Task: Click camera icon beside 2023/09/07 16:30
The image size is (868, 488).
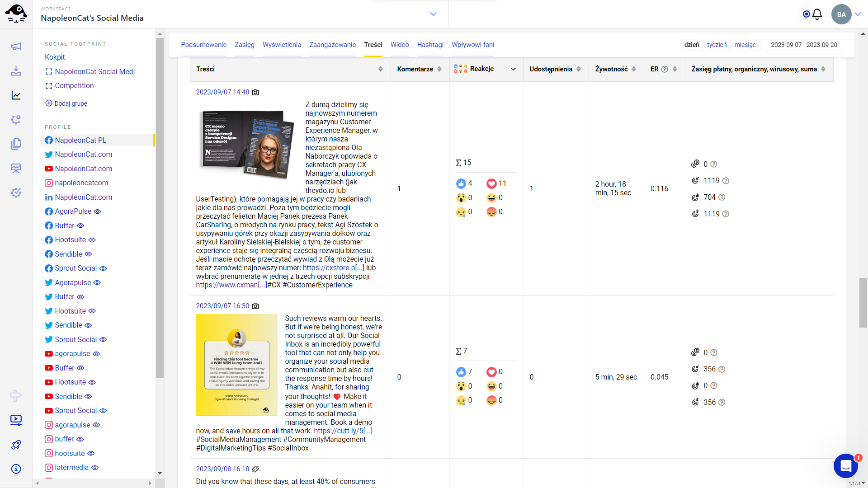Action: [255, 306]
